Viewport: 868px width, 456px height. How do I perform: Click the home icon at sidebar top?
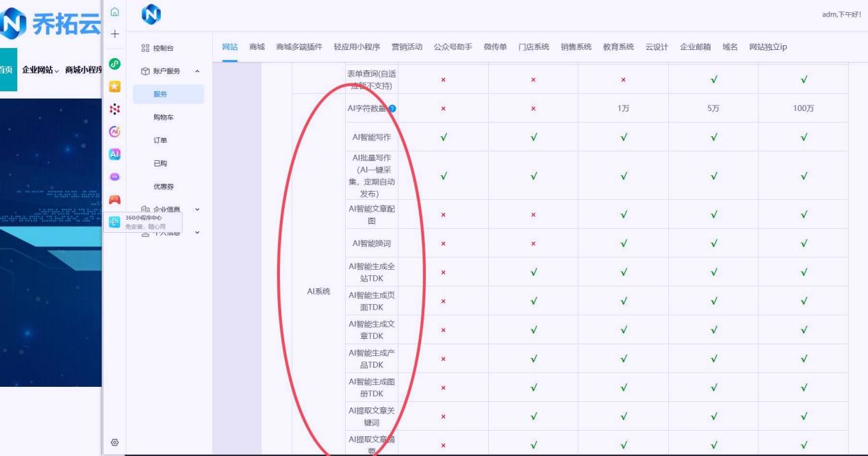[115, 10]
